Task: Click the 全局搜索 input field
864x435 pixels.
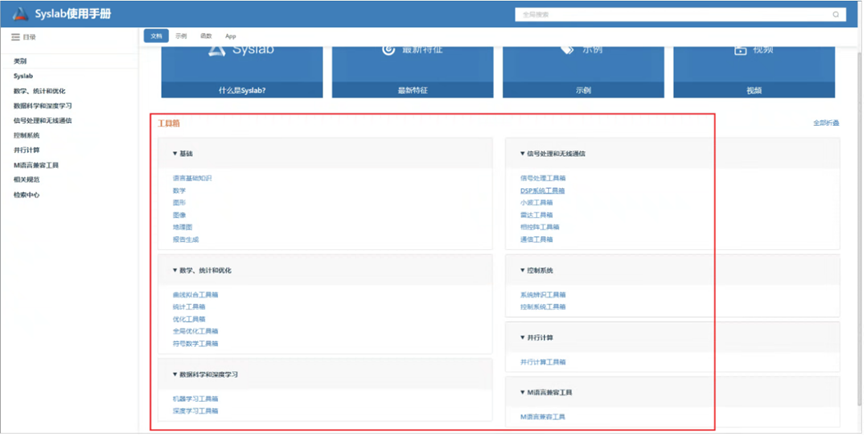Action: (681, 15)
